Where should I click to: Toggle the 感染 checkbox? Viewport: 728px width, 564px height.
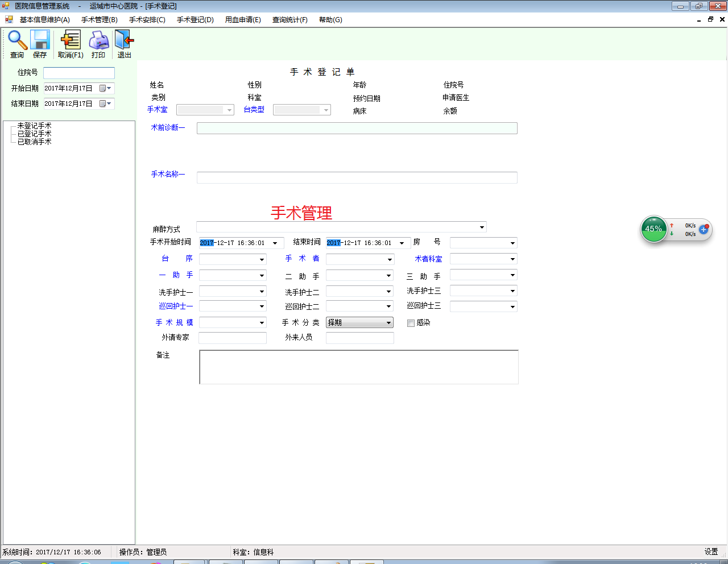coord(411,323)
